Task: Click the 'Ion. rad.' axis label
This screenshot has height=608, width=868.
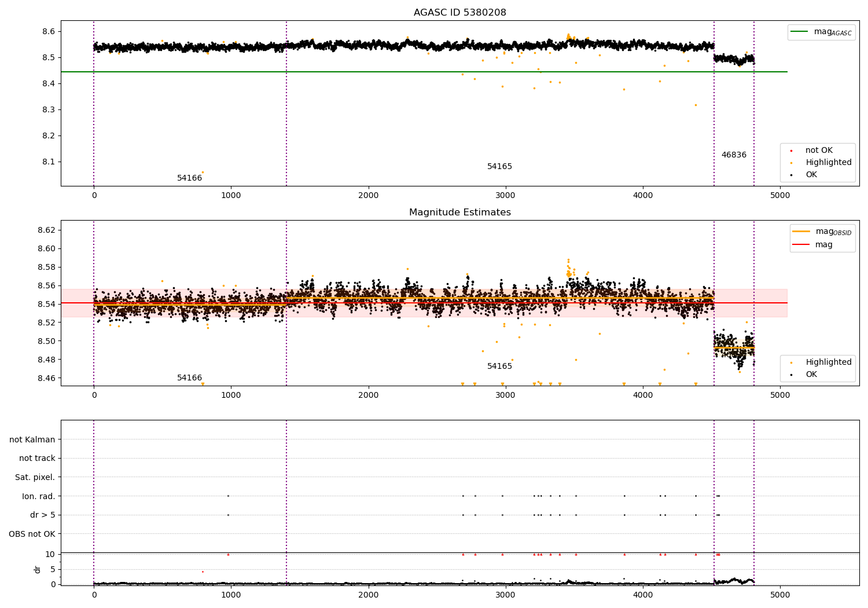Action: [x=39, y=496]
